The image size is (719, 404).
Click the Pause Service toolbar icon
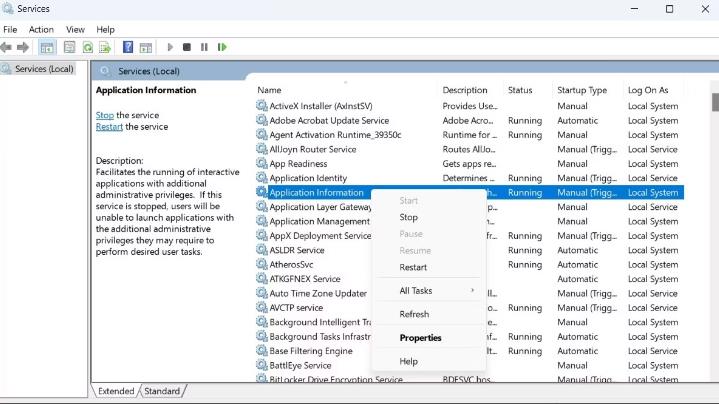[204, 47]
